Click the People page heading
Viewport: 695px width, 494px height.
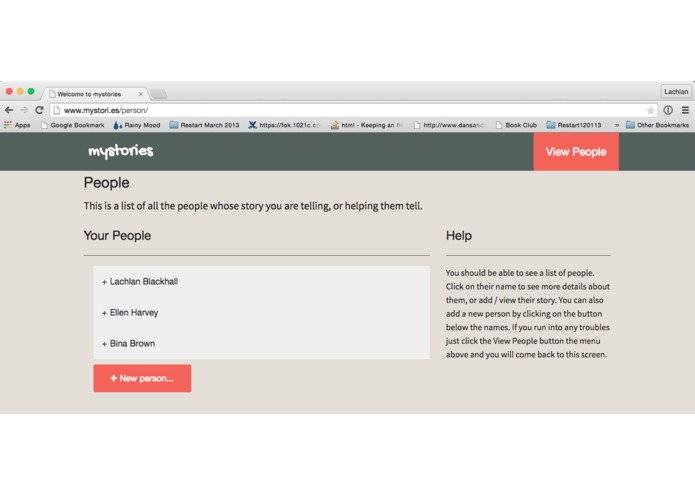coord(106,183)
